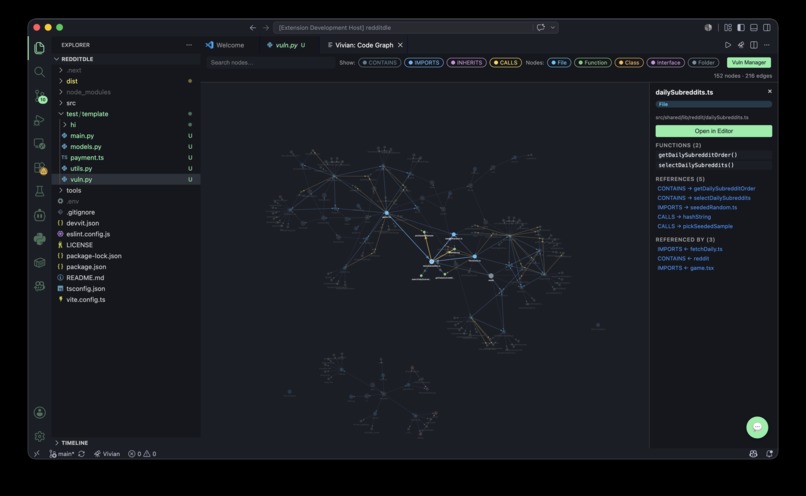Viewport: 806px width, 496px height.
Task: Toggle the Folder node filter
Action: click(x=703, y=63)
